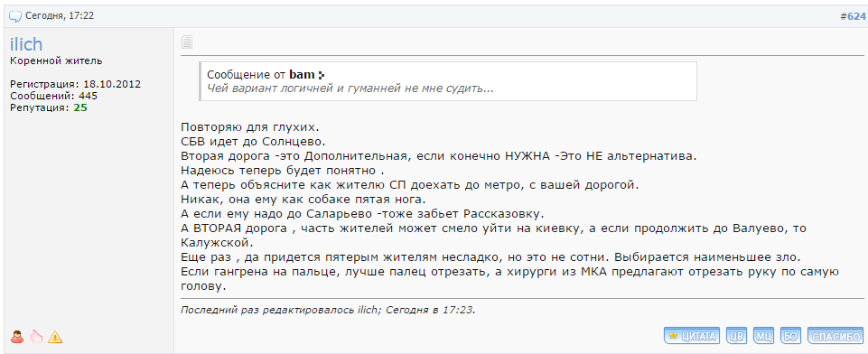Viewport: 868px width, 354px height.
Task: Click the Коренной житель user title
Action: click(x=56, y=61)
